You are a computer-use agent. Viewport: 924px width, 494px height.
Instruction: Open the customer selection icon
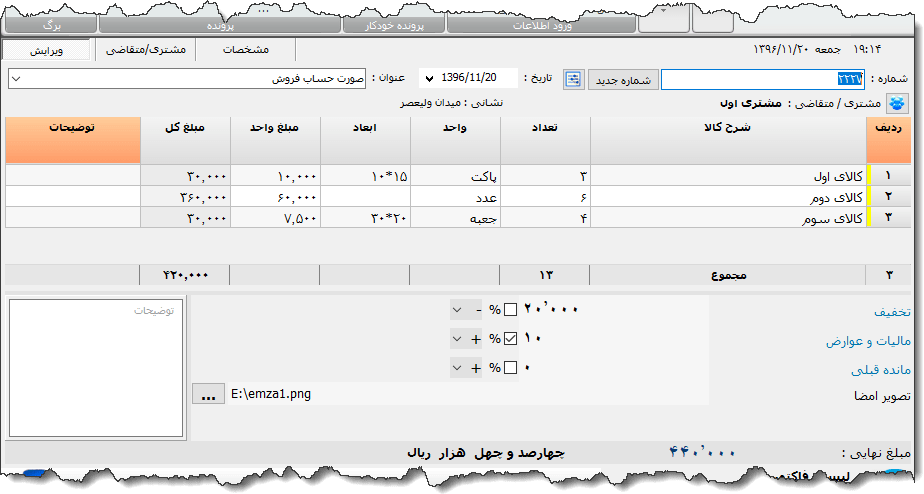[897, 104]
